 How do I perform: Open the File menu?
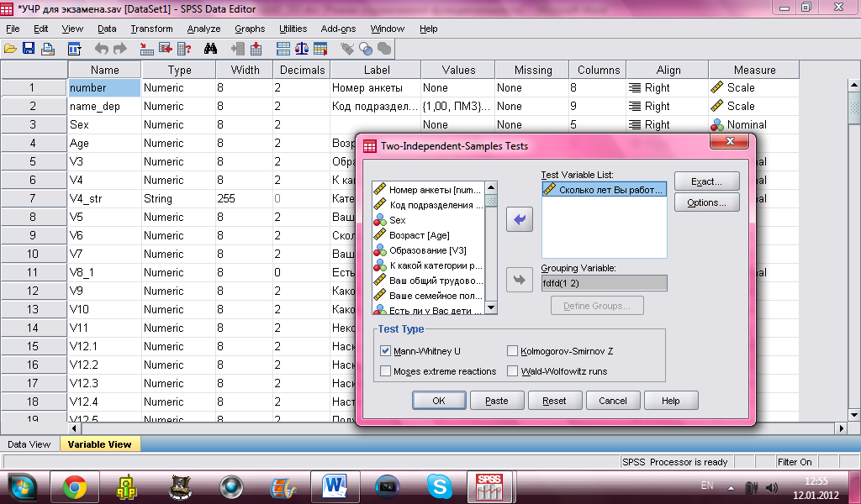13,29
